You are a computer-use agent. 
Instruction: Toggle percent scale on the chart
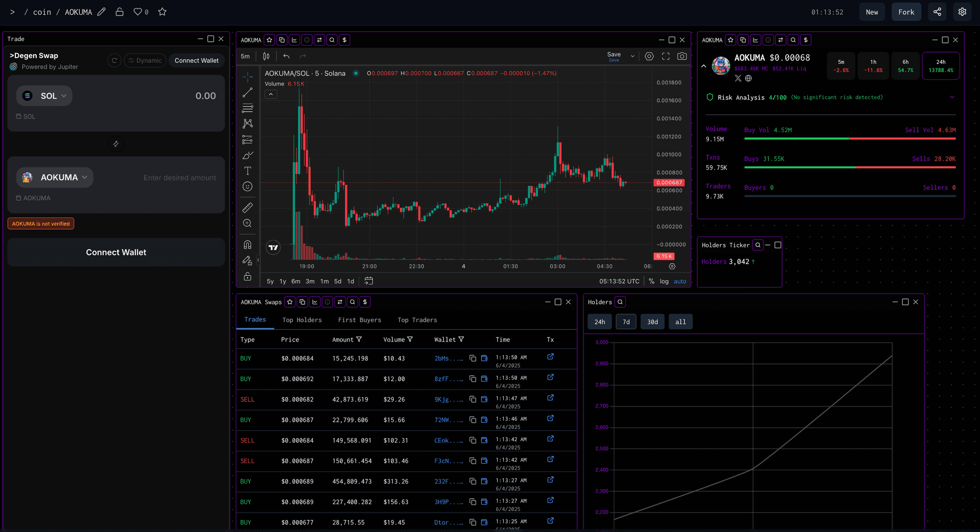coord(651,281)
